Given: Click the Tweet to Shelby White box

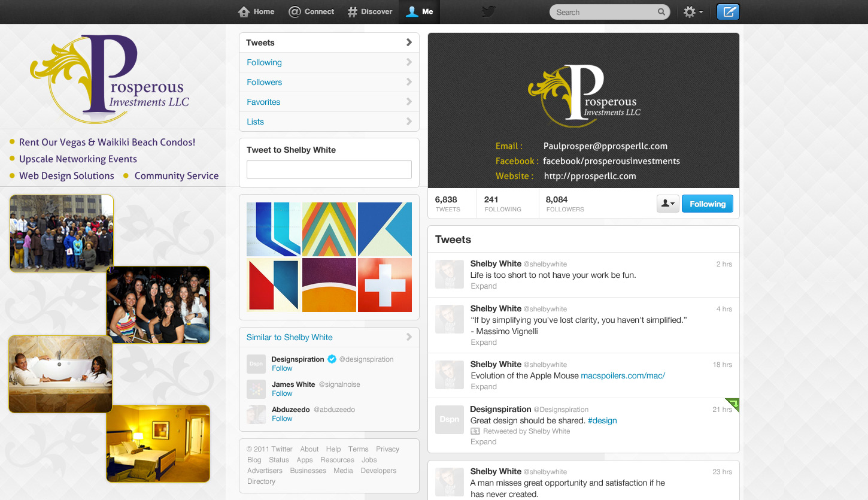Looking at the screenshot, I should coord(329,169).
